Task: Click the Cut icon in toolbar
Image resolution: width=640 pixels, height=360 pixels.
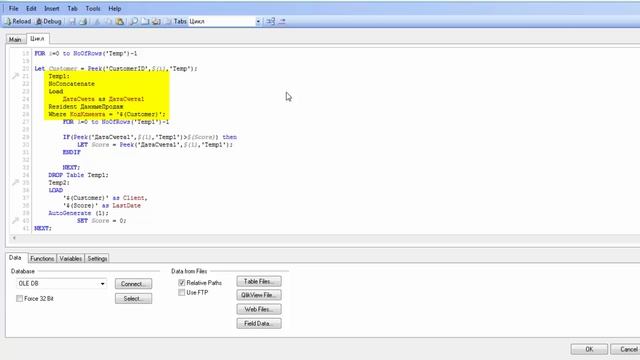Action: coord(97,21)
